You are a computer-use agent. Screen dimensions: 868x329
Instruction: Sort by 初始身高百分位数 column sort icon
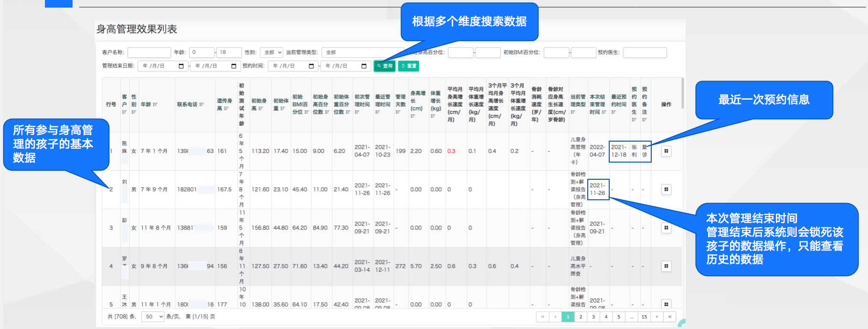[327, 112]
